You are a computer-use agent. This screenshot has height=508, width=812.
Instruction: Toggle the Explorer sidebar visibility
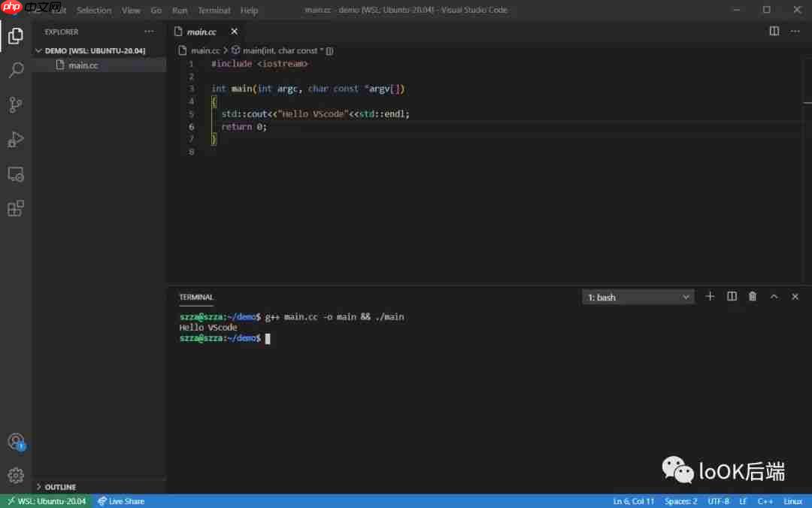coord(16,35)
